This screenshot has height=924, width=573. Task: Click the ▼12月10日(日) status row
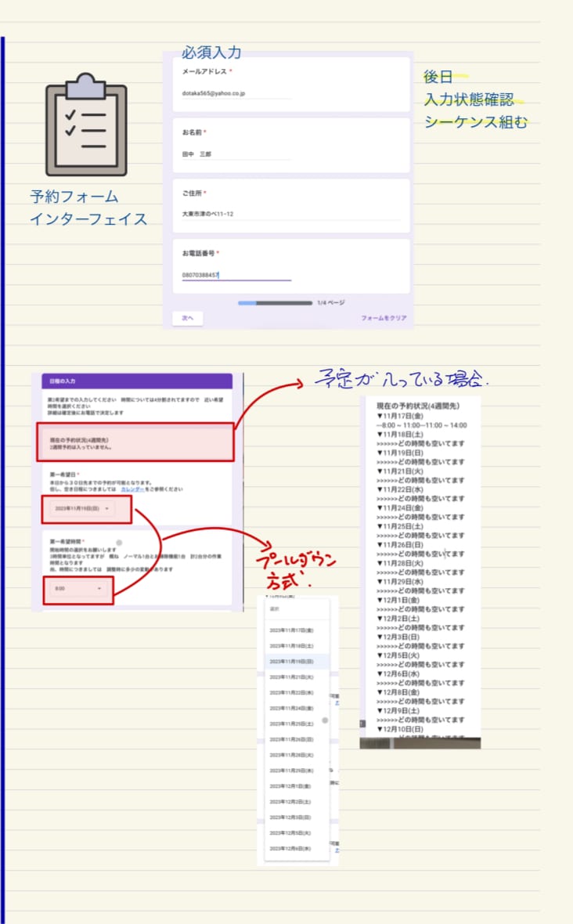(400, 729)
